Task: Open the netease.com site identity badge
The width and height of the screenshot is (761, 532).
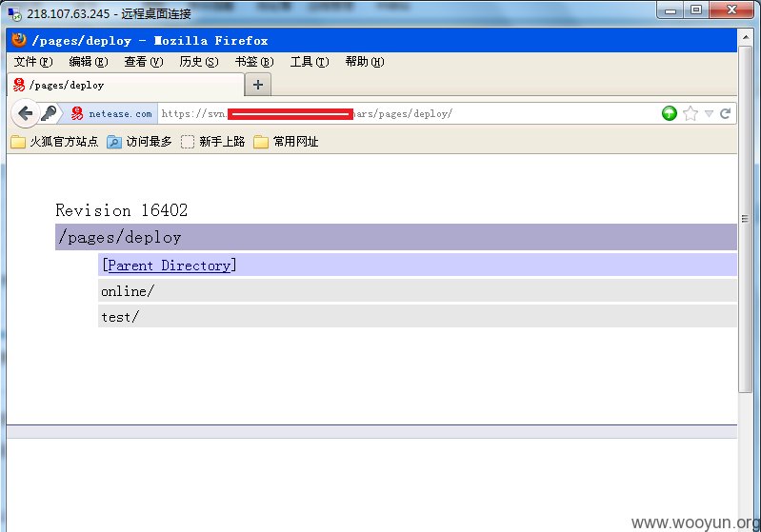Action: pyautogui.click(x=111, y=113)
